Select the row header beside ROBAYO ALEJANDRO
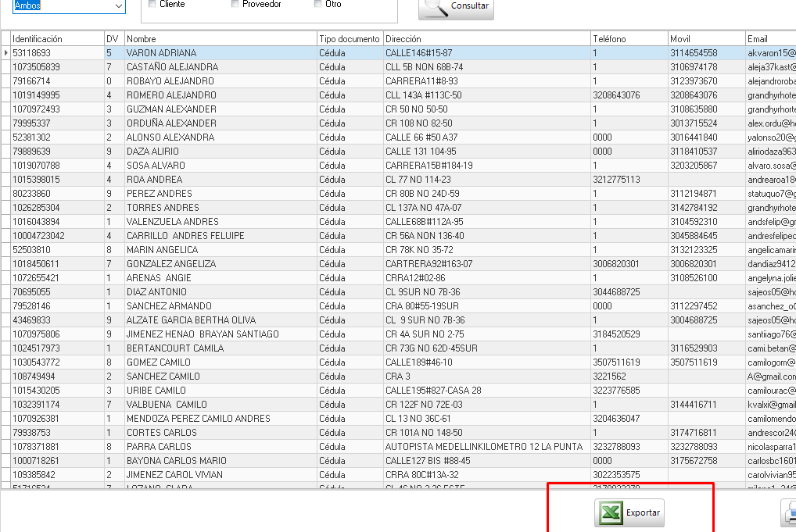 pos(6,81)
